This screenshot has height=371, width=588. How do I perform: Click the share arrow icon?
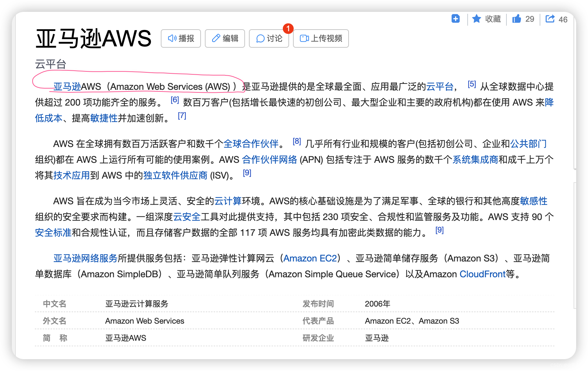click(x=550, y=19)
